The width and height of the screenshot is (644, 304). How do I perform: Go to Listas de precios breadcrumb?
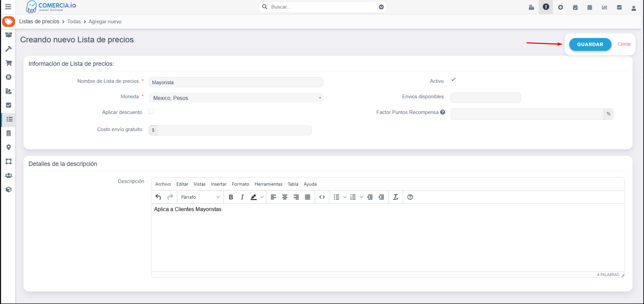[39, 21]
